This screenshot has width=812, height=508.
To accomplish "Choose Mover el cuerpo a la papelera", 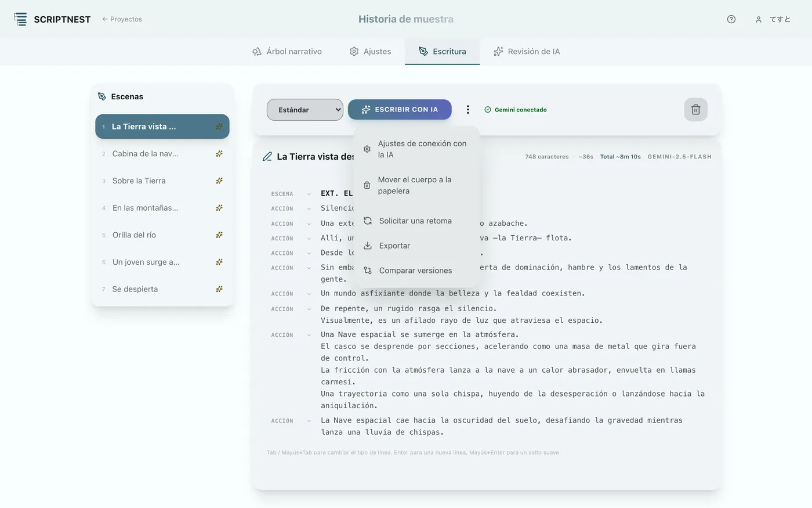I will [416, 185].
